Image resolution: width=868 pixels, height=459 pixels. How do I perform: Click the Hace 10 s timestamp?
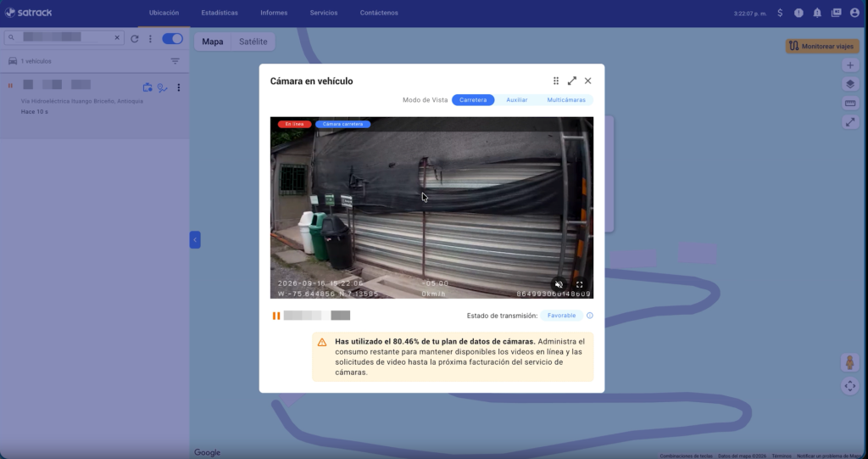34,111
